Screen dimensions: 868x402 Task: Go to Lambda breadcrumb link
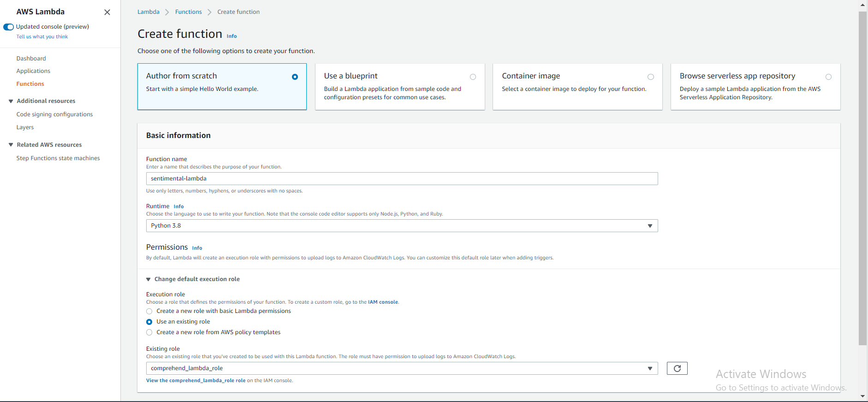[x=149, y=12]
